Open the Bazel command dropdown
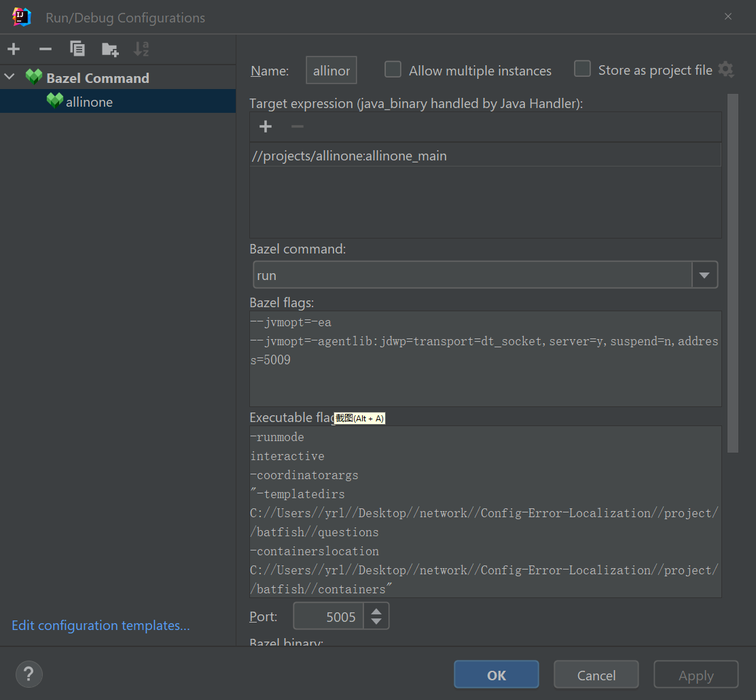This screenshot has width=756, height=700. click(x=704, y=275)
